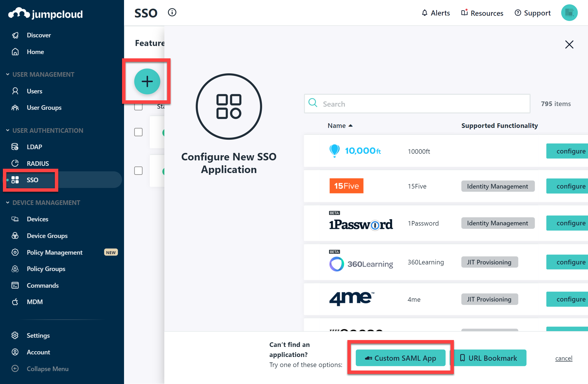Configure the 15Five application

[x=567, y=186]
